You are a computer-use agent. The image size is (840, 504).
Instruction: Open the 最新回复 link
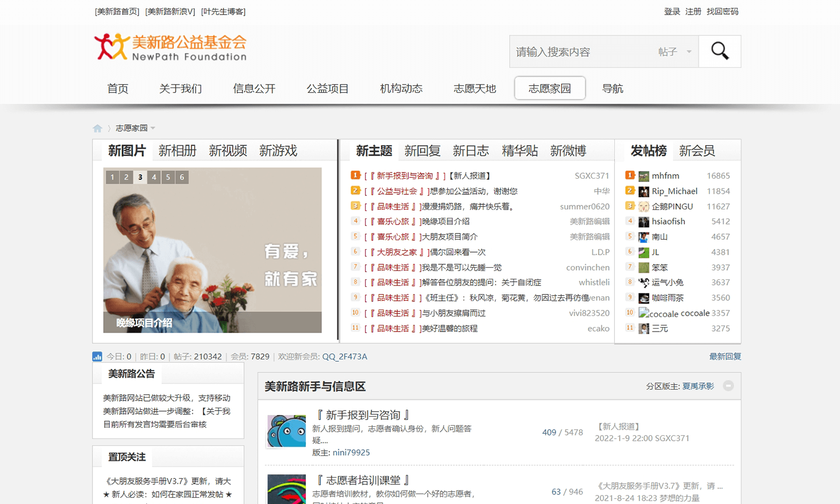pyautogui.click(x=725, y=357)
